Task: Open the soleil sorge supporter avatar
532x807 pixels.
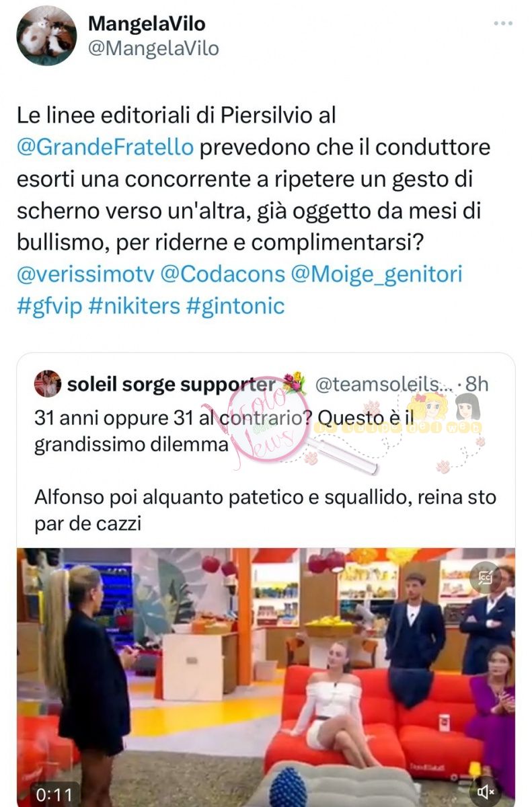Action: pos(47,383)
